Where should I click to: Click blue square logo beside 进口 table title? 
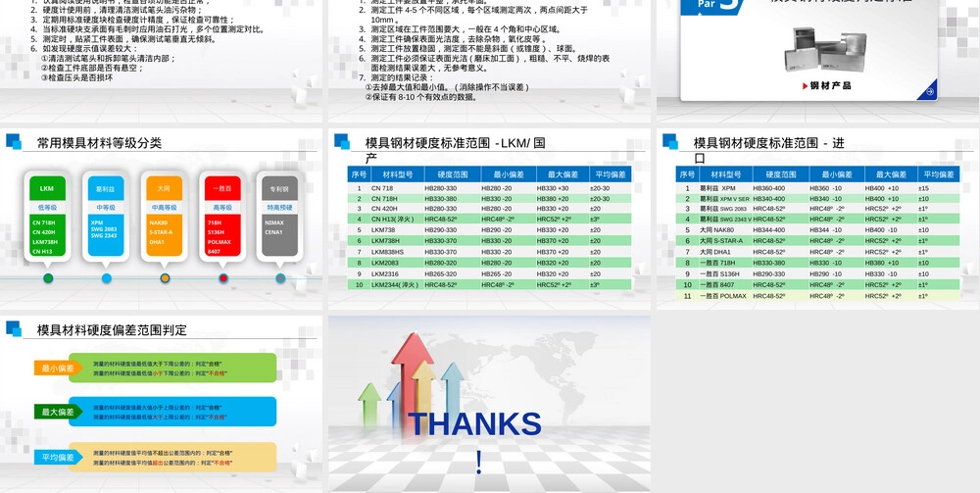[x=670, y=142]
